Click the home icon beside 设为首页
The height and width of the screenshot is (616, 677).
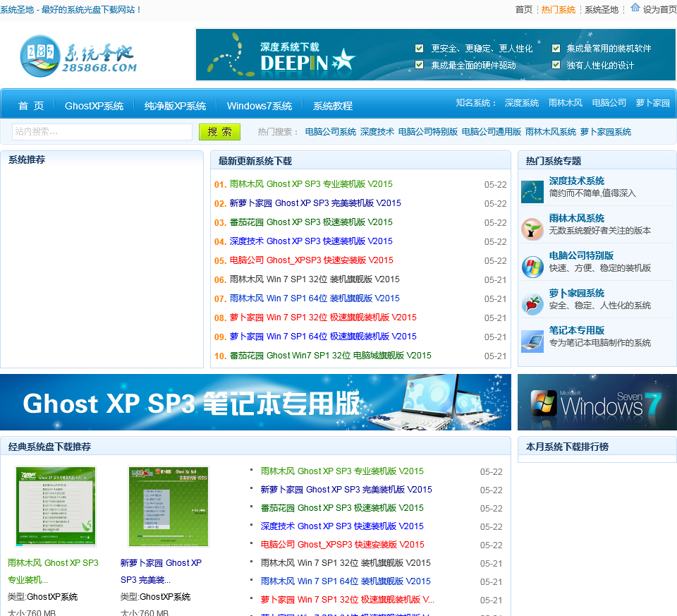[x=635, y=7]
